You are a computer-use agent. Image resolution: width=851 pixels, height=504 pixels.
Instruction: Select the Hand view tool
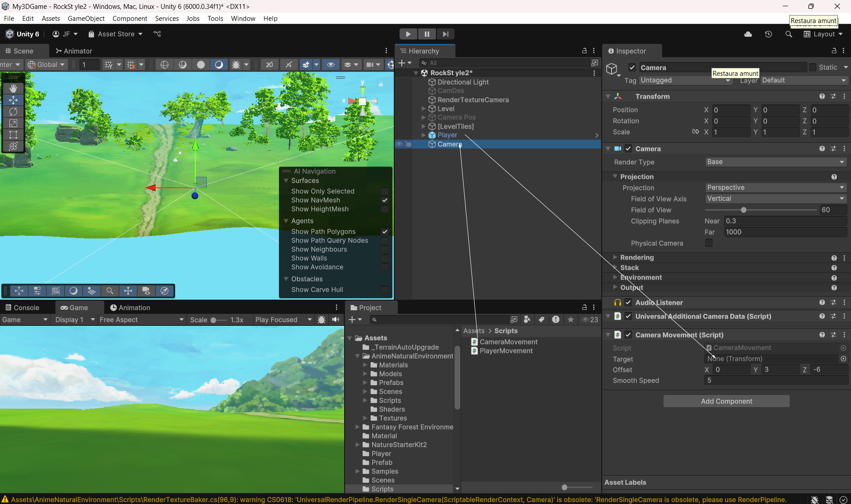click(x=13, y=89)
